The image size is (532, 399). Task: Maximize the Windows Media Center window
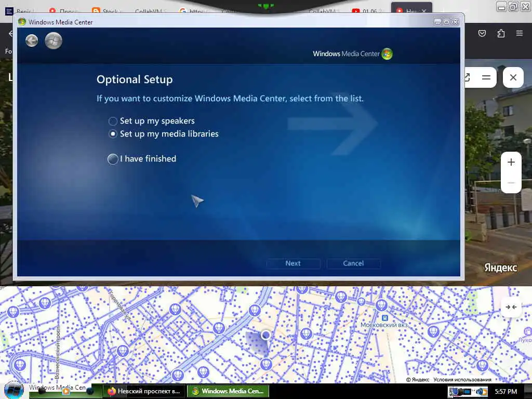(446, 22)
